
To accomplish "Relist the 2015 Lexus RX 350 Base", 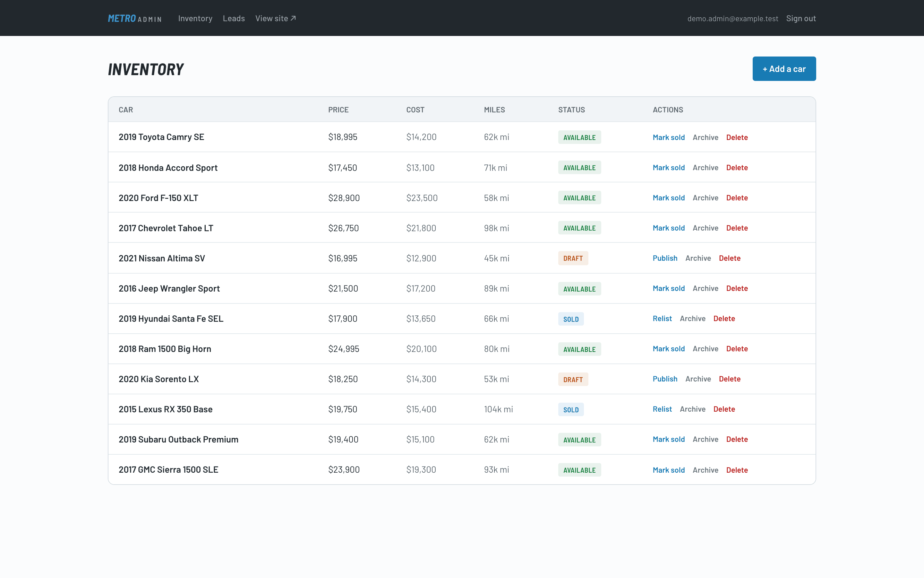I will coord(662,409).
